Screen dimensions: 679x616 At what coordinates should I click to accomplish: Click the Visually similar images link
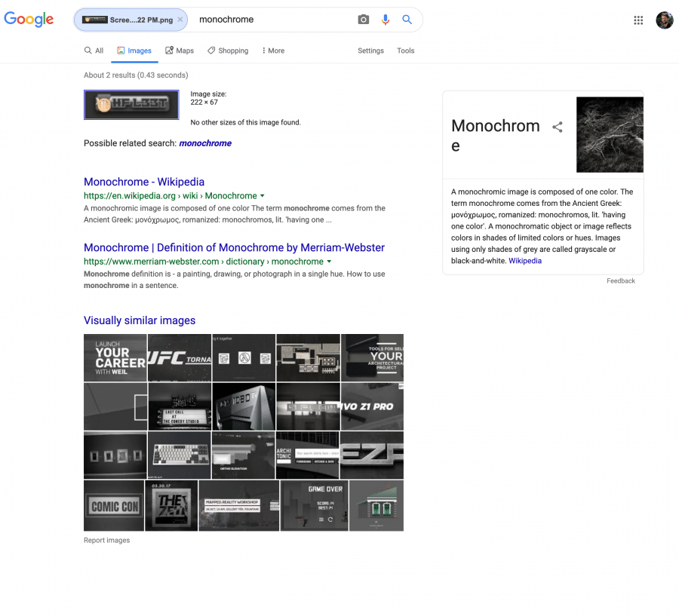140,320
